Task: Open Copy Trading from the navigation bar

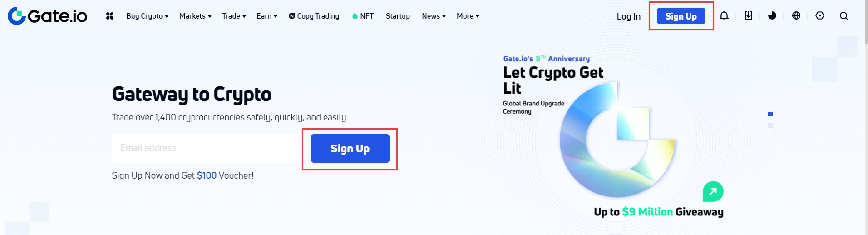Action: 314,16
